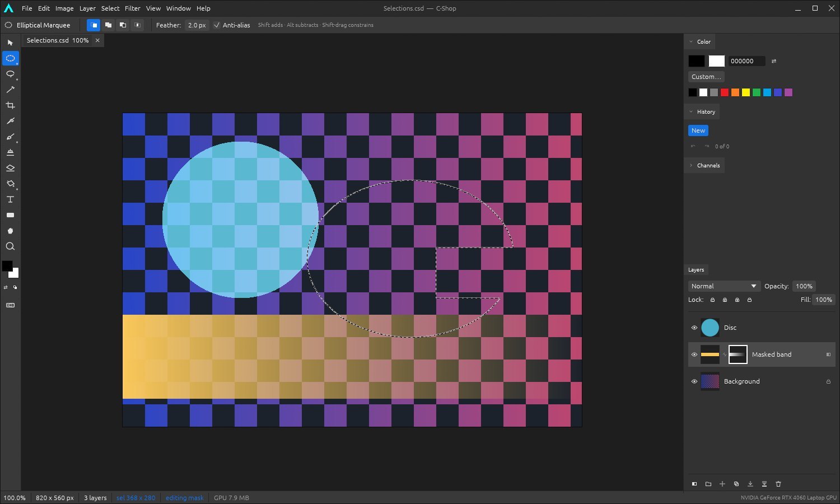This screenshot has width=840, height=504.
Task: Open the Edit menu
Action: point(44,8)
